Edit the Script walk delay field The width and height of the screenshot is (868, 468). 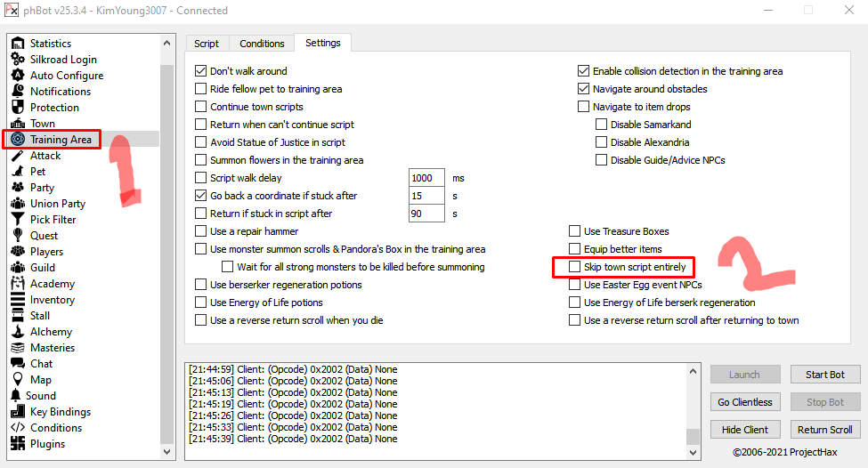point(426,178)
